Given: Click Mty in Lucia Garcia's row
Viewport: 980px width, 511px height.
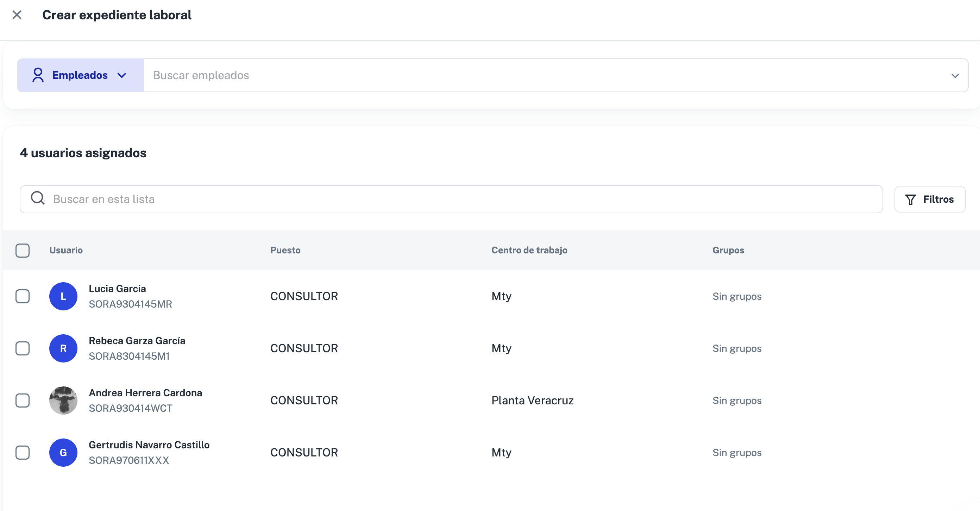Looking at the screenshot, I should click(501, 297).
